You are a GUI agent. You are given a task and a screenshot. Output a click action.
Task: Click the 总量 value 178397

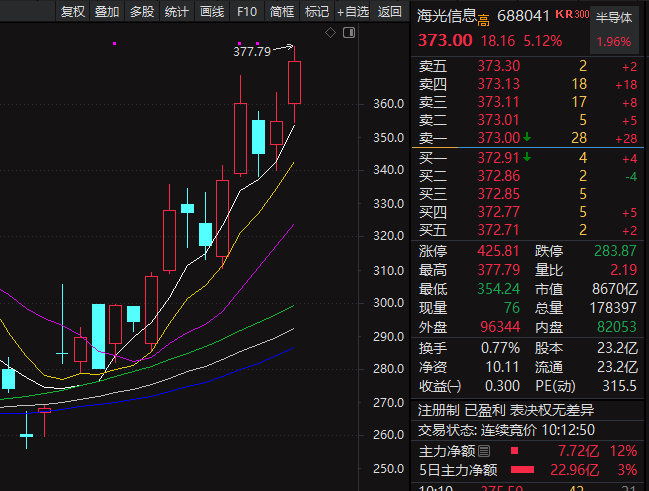pyautogui.click(x=613, y=308)
